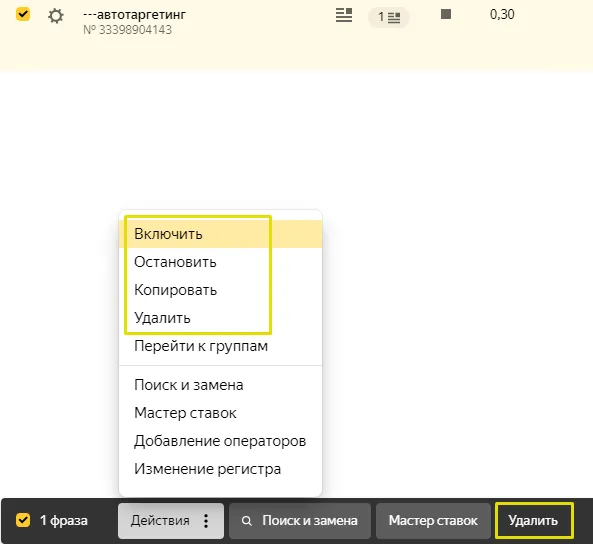Click the 0,30 bid value
Image resolution: width=593 pixels, height=544 pixels.
(x=502, y=14)
